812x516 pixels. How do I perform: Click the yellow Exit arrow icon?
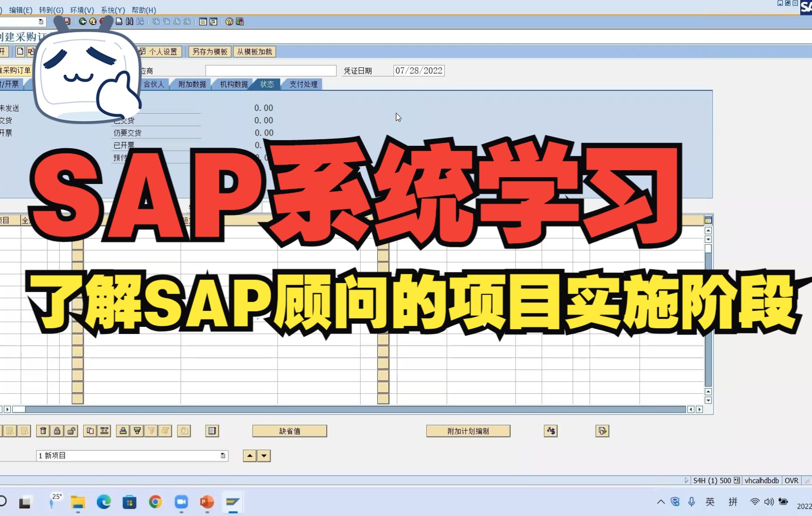[x=93, y=22]
